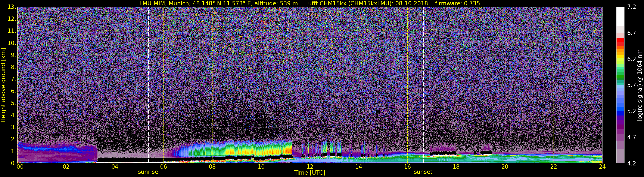Click the height axis tick '11.'
The height and width of the screenshot is (177, 644).
point(12,31)
